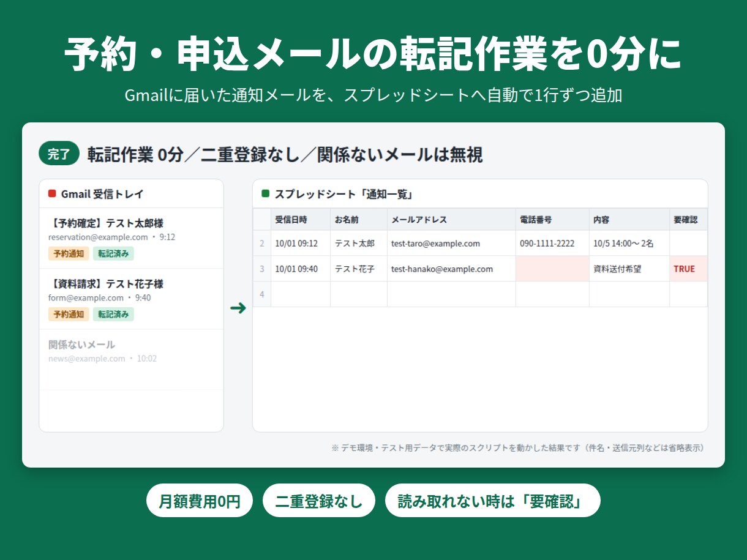Click cell テスト太郎 in the sheet

(x=359, y=243)
